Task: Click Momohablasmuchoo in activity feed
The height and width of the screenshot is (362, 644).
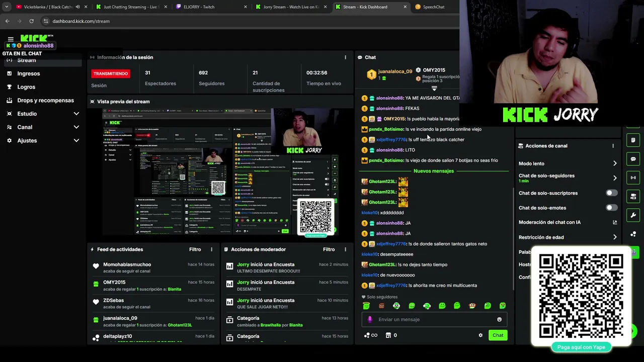Action: pos(127,264)
